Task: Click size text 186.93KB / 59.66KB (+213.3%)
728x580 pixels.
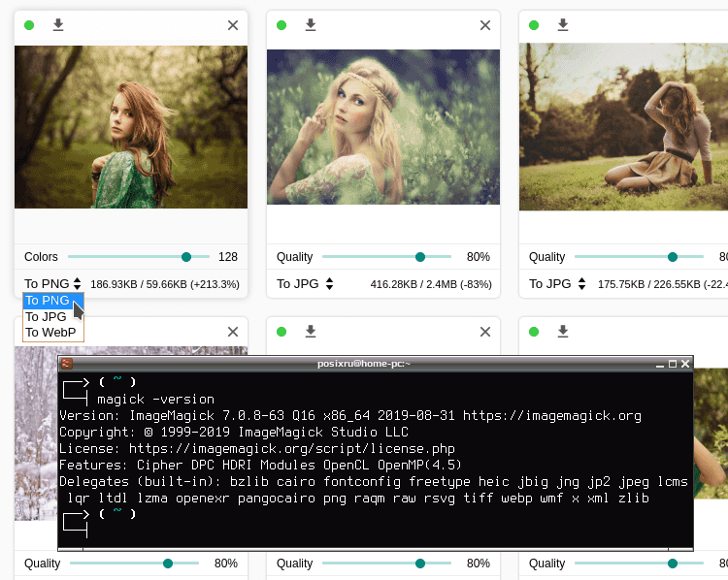Action: click(165, 284)
